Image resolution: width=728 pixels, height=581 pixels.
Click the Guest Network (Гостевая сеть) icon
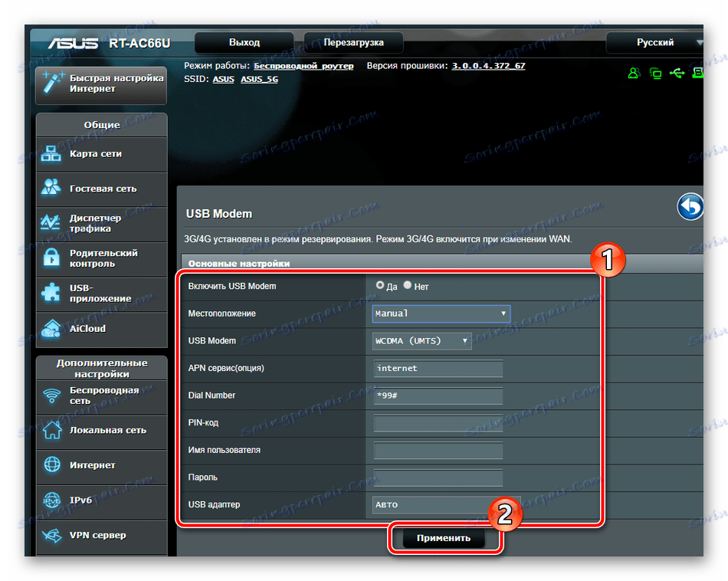point(51,188)
